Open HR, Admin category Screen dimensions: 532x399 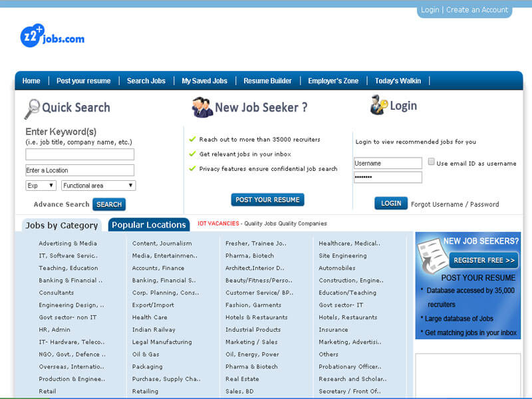[55, 329]
